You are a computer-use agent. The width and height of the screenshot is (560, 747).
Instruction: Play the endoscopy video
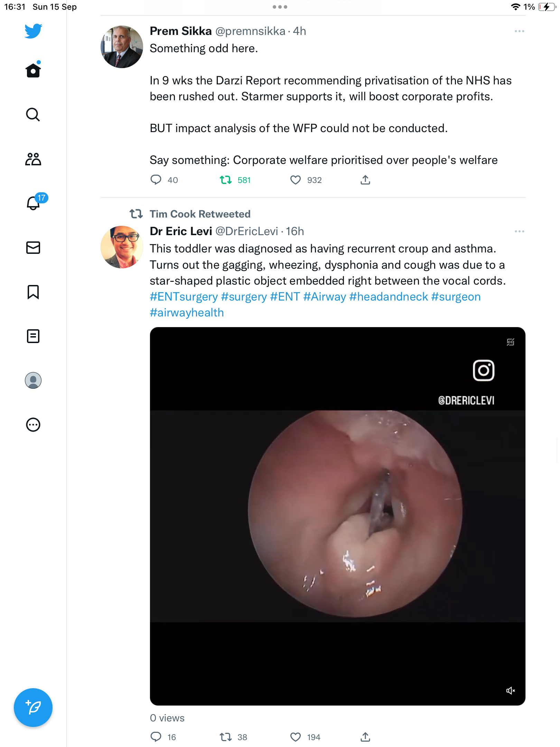[x=338, y=516]
